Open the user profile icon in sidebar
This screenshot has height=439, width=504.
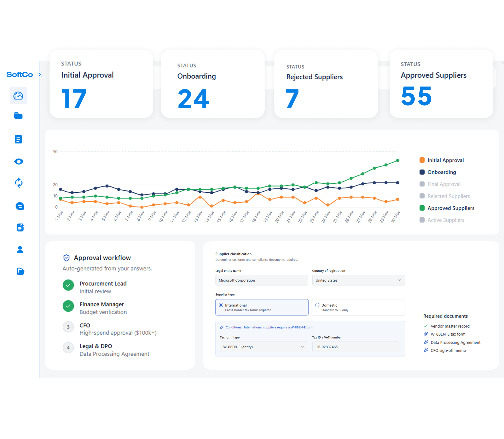(x=20, y=249)
